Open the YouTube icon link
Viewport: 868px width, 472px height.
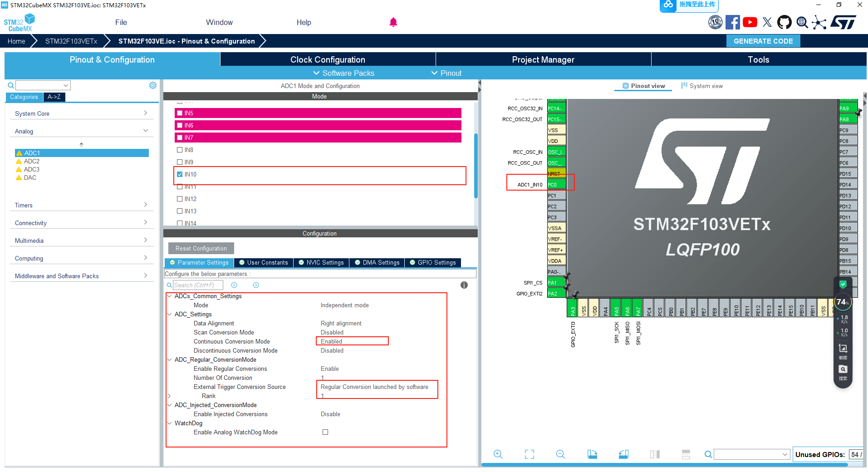click(x=750, y=22)
